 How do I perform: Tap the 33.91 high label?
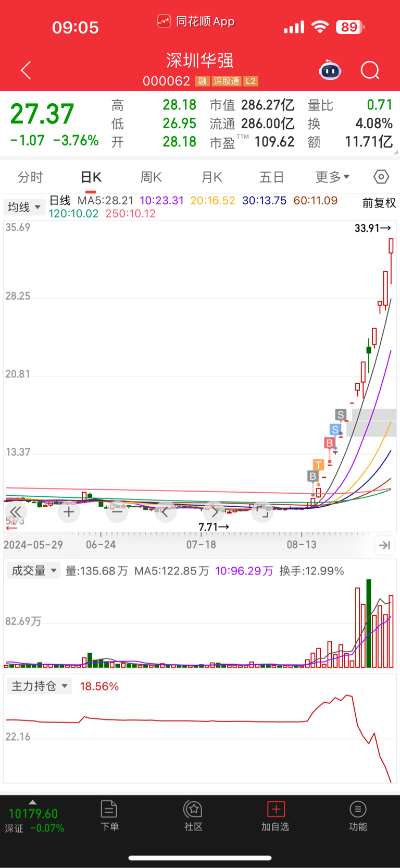click(x=372, y=228)
